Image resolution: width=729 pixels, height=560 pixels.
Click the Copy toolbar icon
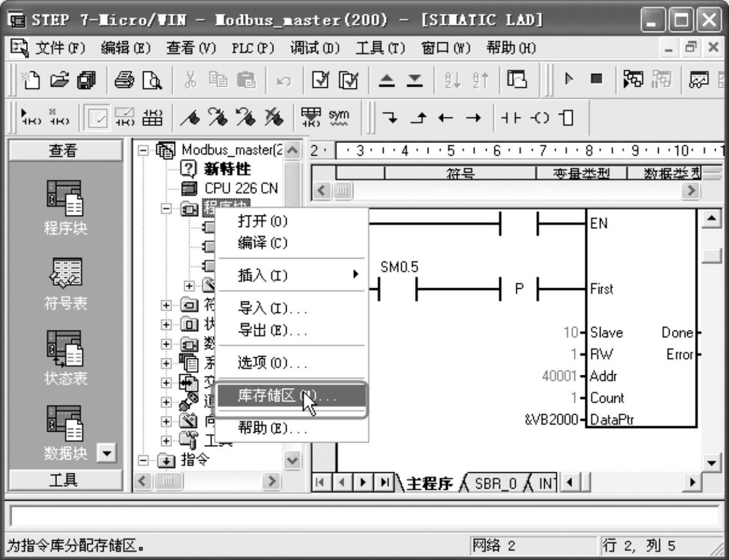click(219, 80)
